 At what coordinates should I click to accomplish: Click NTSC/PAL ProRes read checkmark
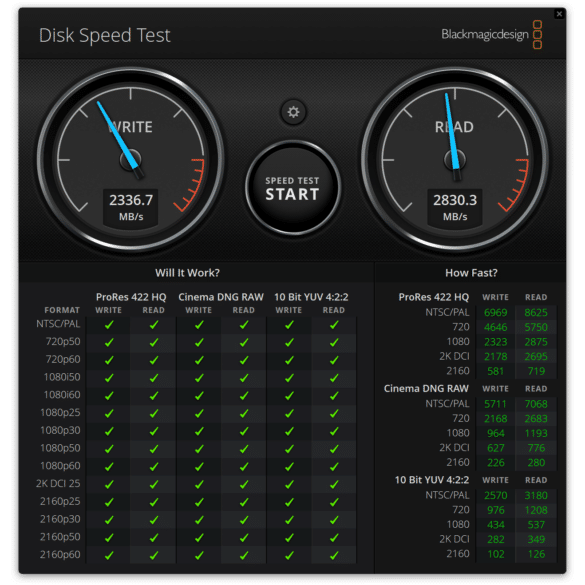point(153,325)
